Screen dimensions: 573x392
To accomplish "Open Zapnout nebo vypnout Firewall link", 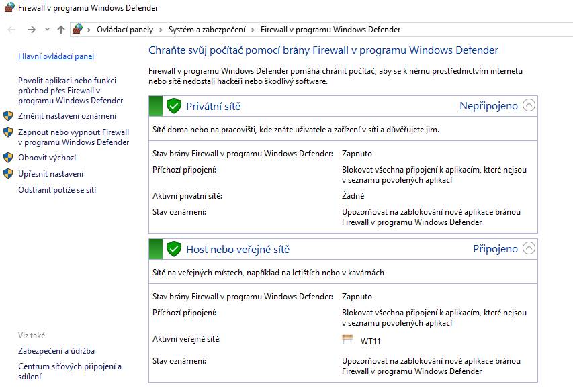I will click(73, 137).
